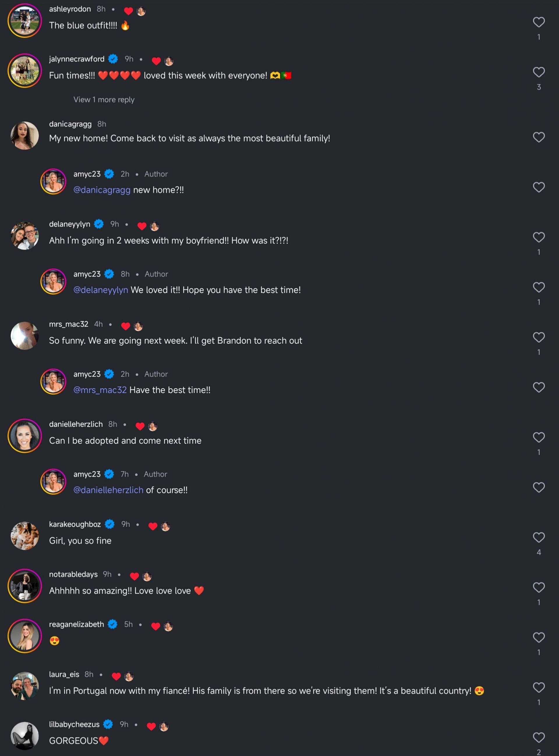
Task: Click verified badge next to jalynnecrawford
Action: pos(113,59)
